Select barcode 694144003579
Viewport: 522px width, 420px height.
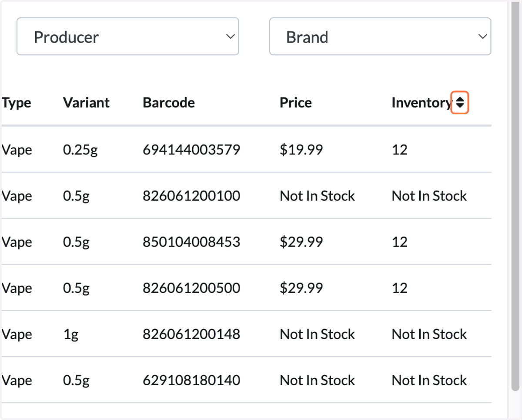191,150
